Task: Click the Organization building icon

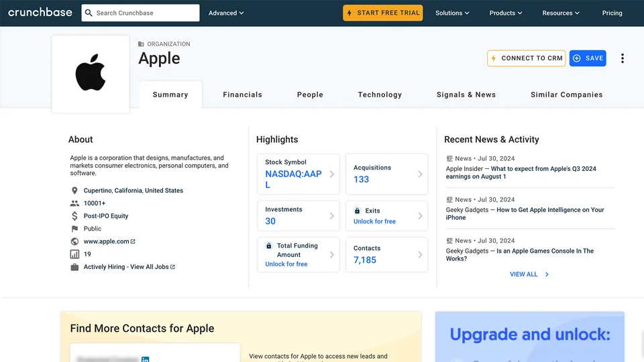Action: 141,44
